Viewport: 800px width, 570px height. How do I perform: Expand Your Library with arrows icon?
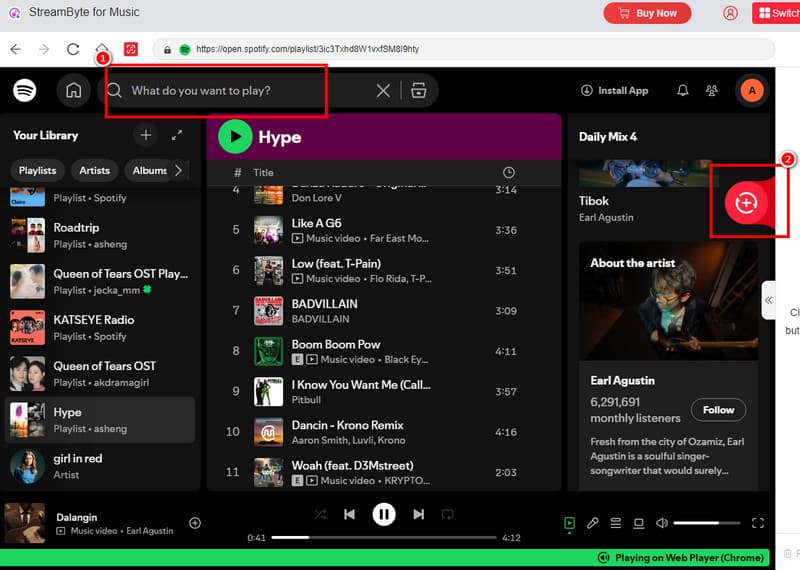177,135
